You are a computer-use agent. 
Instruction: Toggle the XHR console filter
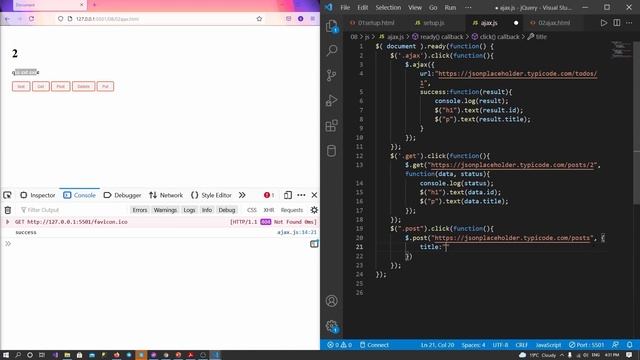coord(269,210)
